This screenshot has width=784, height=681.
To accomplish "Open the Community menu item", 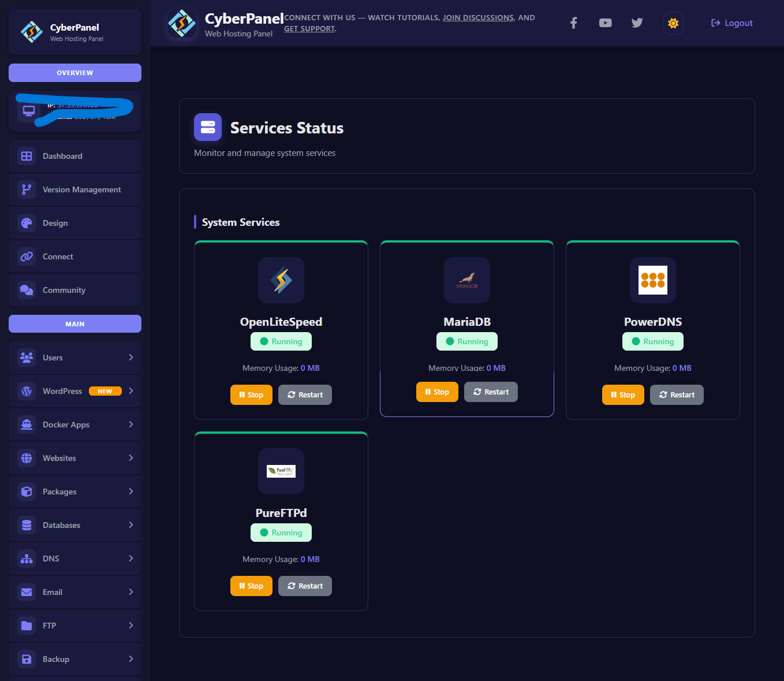I will pos(75,290).
